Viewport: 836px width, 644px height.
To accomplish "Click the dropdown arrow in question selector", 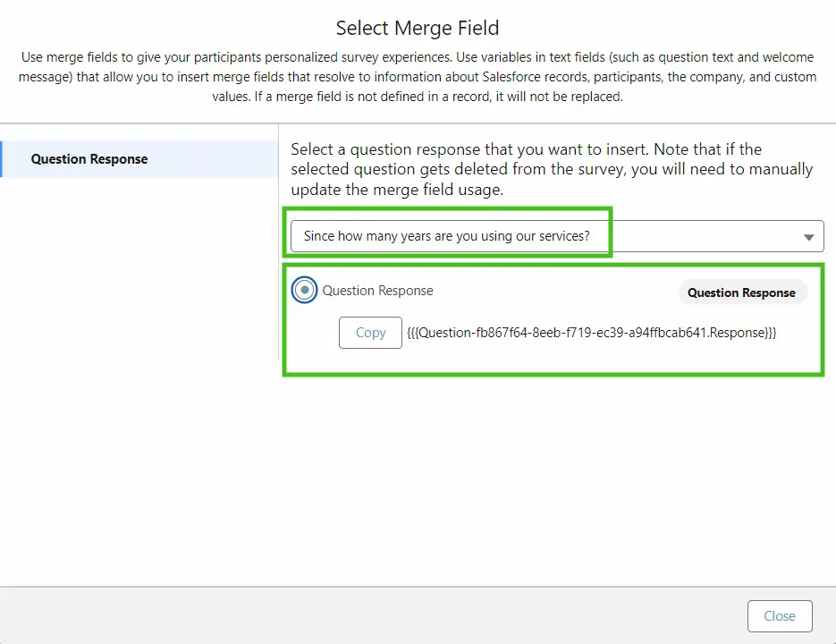I will [x=808, y=238].
